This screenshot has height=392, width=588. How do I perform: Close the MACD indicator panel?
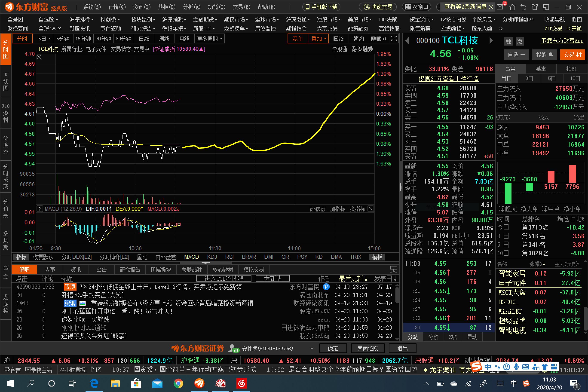pyautogui.click(x=371, y=209)
